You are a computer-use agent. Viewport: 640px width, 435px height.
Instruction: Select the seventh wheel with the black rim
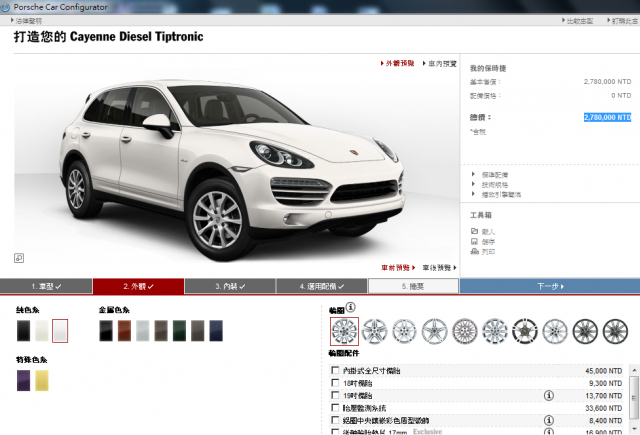[525, 331]
